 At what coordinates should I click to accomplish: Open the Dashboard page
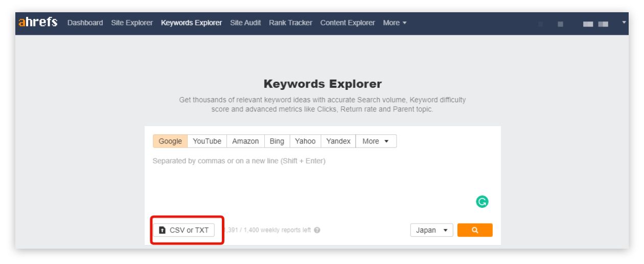(x=85, y=23)
